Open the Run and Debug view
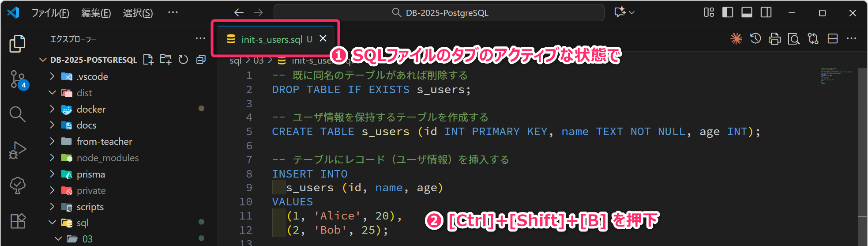868x246 pixels. 18,150
